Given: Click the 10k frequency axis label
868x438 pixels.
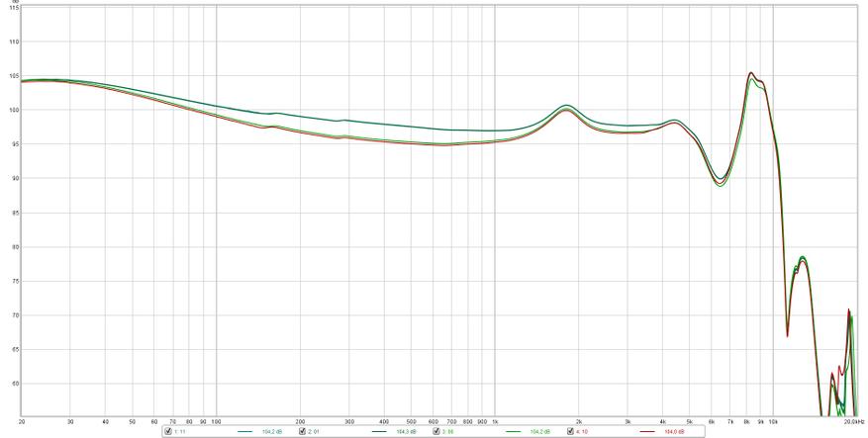Looking at the screenshot, I should pyautogui.click(x=774, y=421).
